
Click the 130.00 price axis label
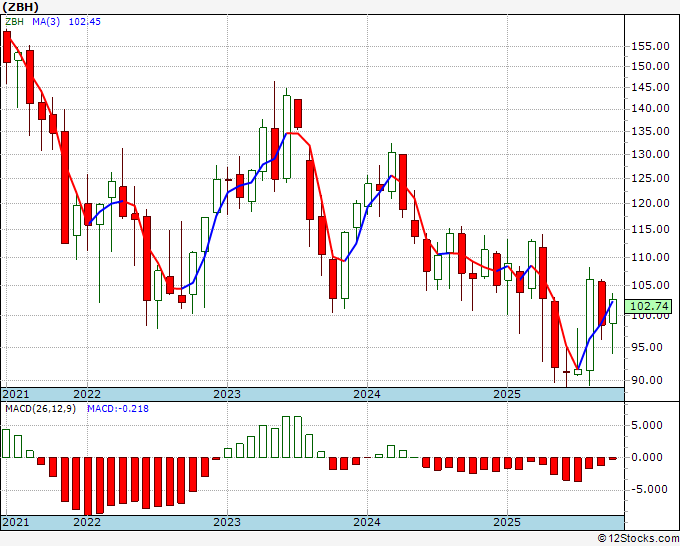coord(650,154)
